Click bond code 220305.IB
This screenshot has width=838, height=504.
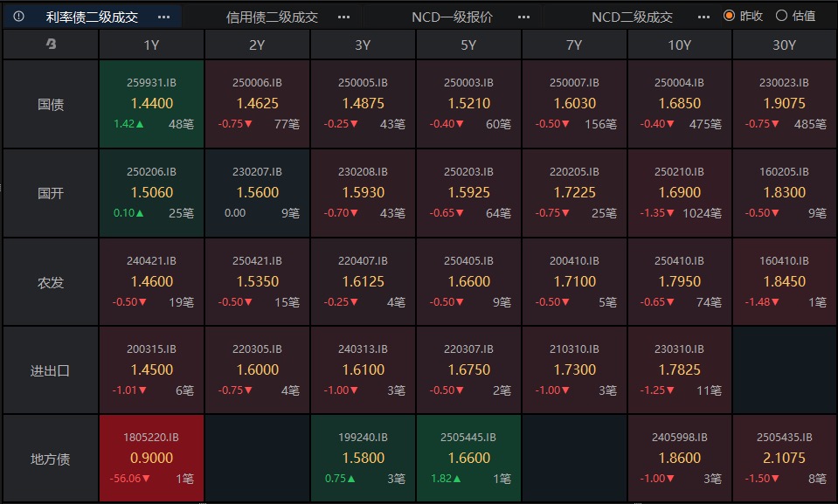click(x=257, y=349)
